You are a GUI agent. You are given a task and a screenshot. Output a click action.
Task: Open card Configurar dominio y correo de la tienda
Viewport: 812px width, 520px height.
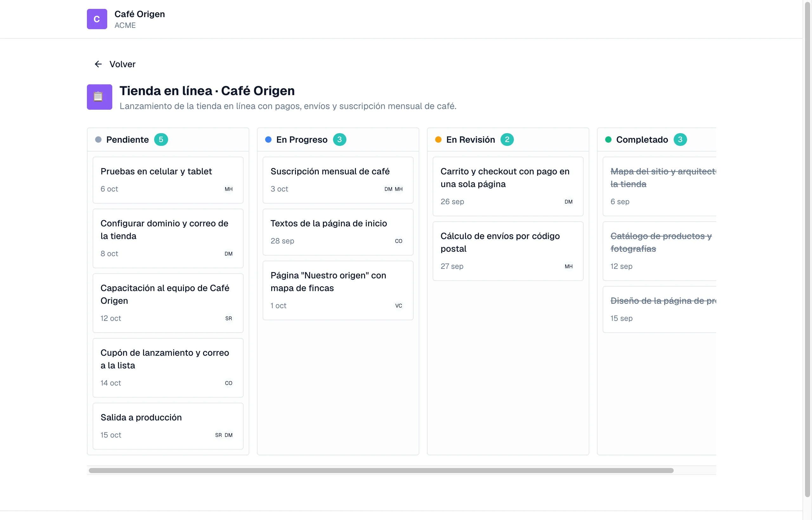point(168,238)
